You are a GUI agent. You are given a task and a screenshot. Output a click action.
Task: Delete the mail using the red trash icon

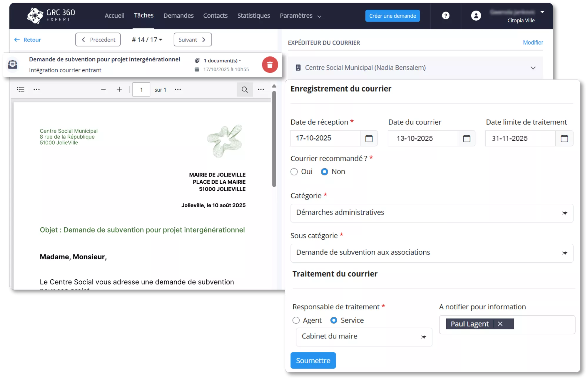(x=270, y=64)
